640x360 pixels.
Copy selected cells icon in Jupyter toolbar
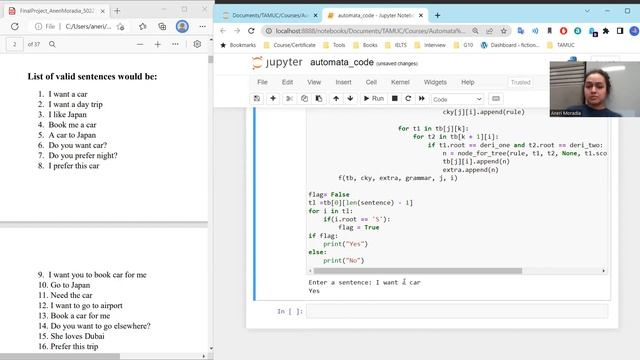pos(304,98)
